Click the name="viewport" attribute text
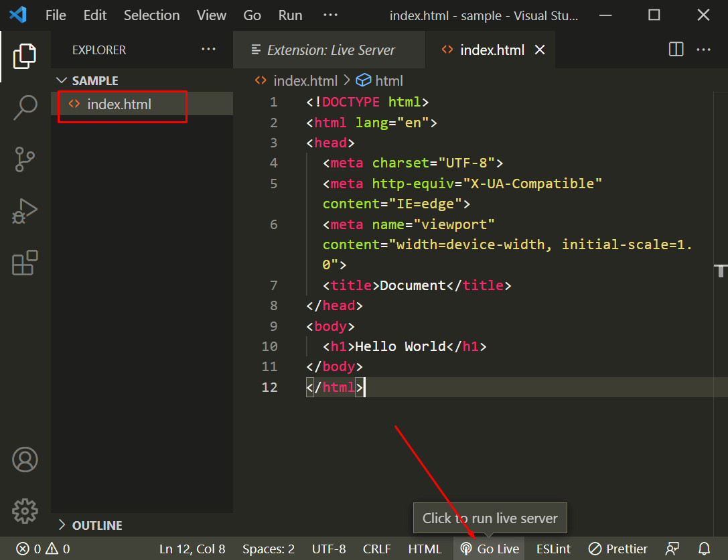 click(x=433, y=225)
